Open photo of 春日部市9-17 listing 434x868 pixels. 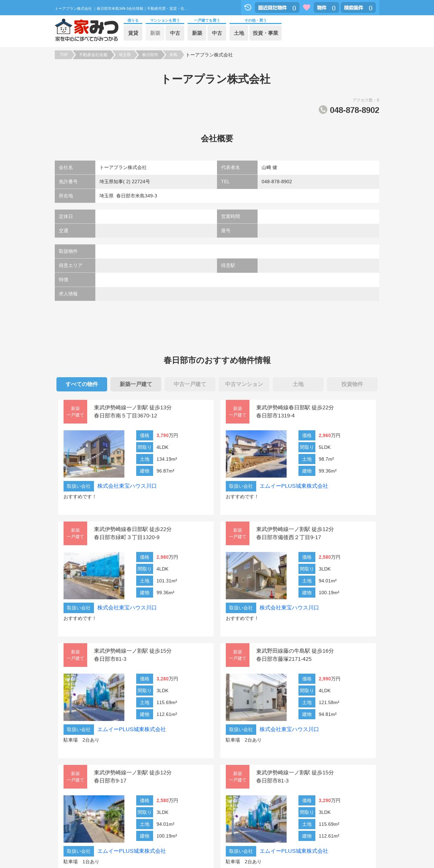[x=94, y=819]
